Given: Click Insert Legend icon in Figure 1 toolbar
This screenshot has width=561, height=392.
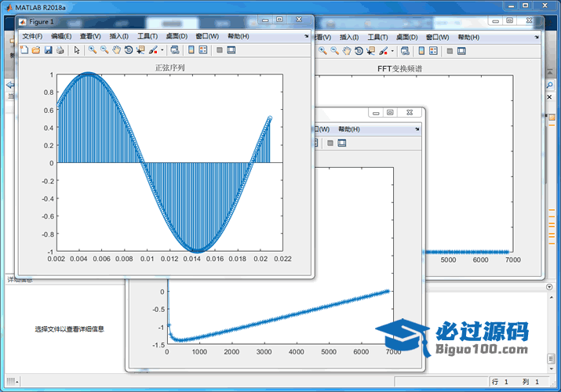Looking at the screenshot, I should click(x=203, y=50).
